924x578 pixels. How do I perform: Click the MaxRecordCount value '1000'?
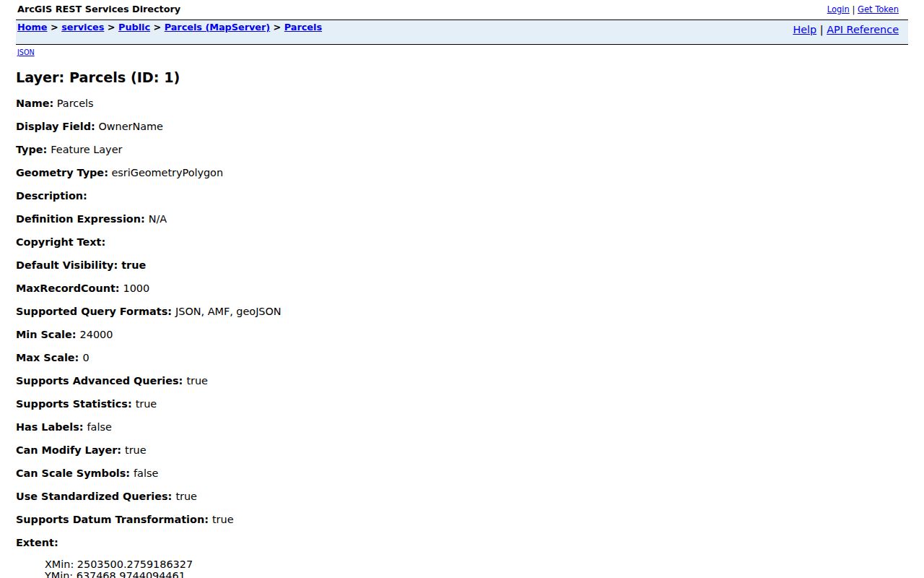coord(136,288)
